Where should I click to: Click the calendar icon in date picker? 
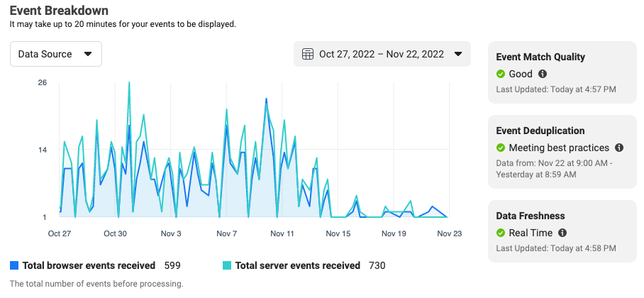308,54
